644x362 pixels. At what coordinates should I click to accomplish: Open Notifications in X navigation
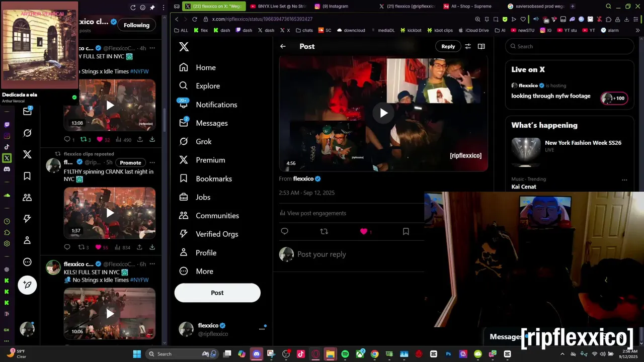(208, 105)
